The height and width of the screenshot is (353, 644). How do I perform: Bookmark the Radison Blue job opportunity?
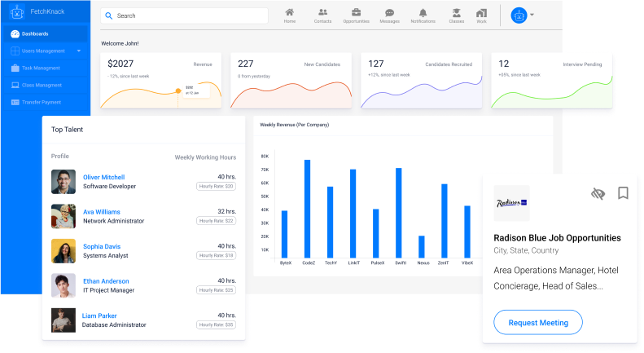623,193
